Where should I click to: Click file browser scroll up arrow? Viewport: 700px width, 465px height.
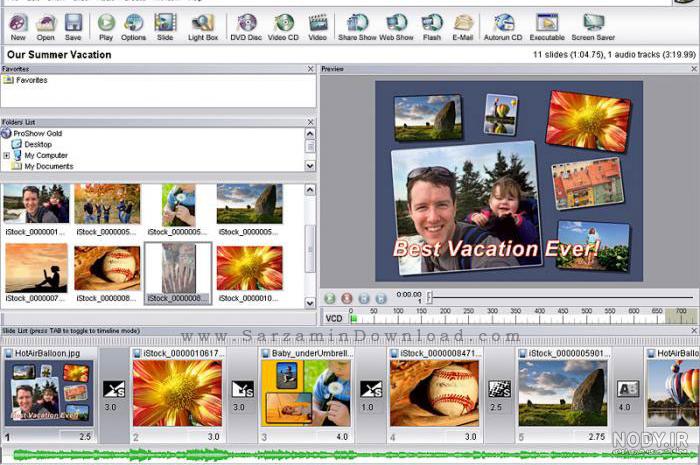[x=310, y=190]
